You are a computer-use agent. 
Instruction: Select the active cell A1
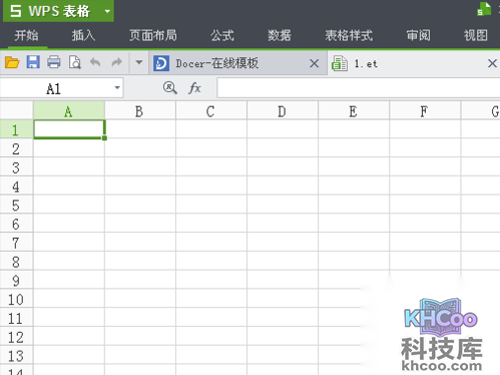point(69,129)
